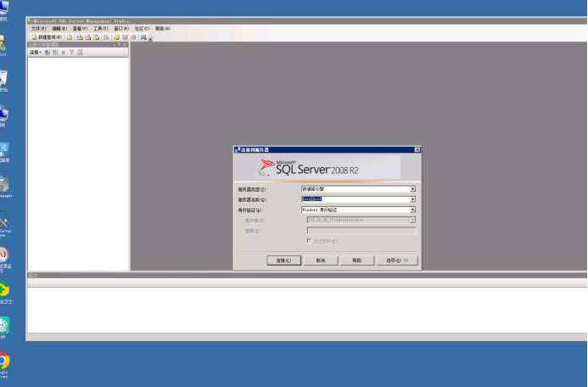588x387 pixels.
Task: Expand the main toolbar options arrow
Action: 150,39
